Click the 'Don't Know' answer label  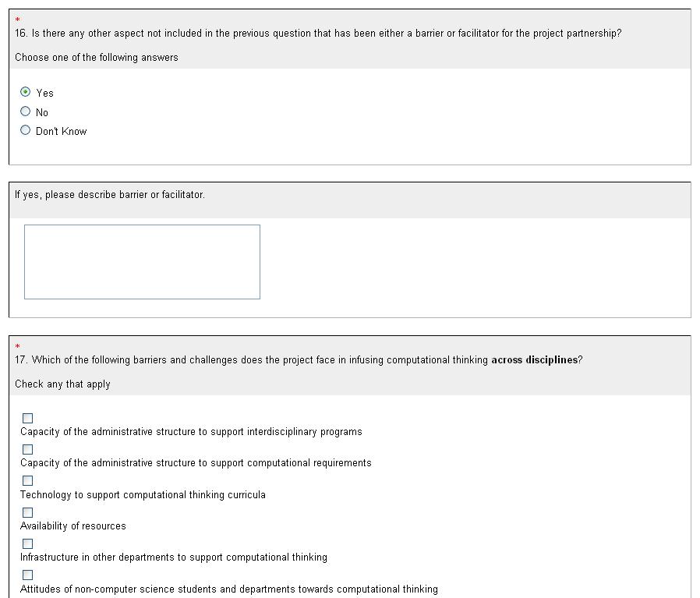(x=61, y=131)
